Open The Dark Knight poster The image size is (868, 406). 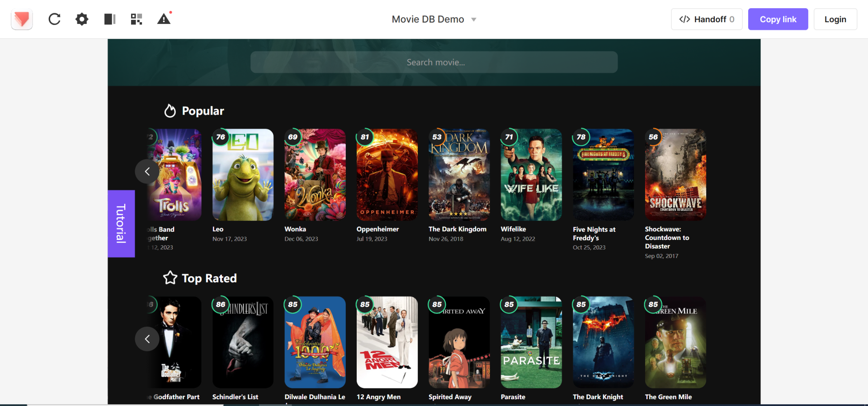coord(604,342)
